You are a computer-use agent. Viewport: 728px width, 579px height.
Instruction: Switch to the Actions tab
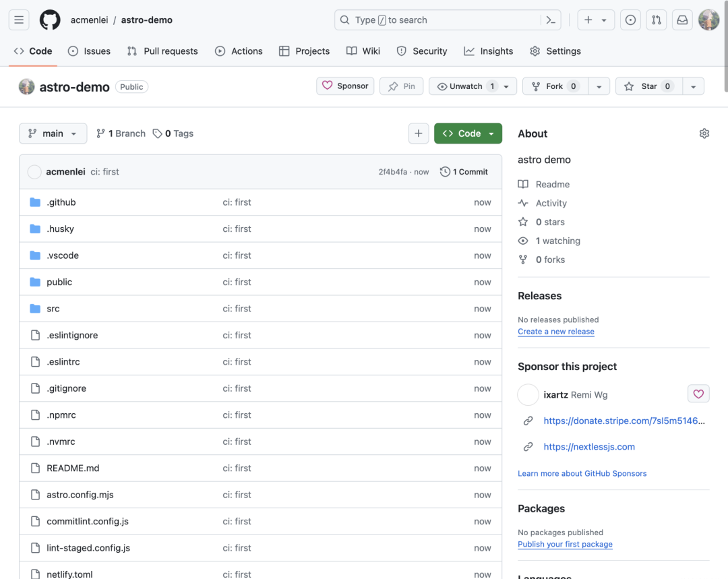point(239,51)
